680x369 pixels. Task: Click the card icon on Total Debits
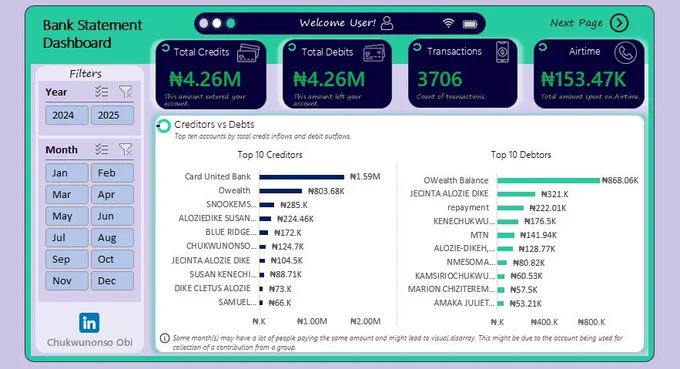374,53
